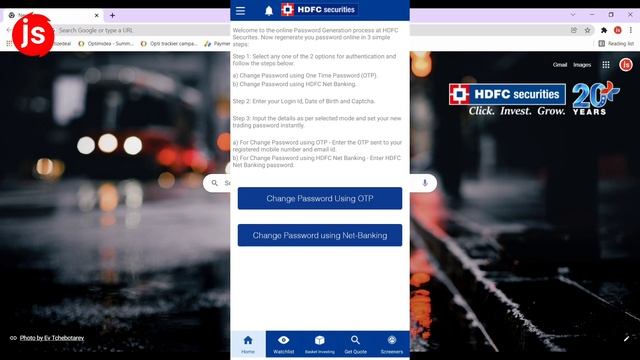Image resolution: width=640 pixels, height=360 pixels.
Task: Open Images link on Google page
Action: click(x=582, y=64)
